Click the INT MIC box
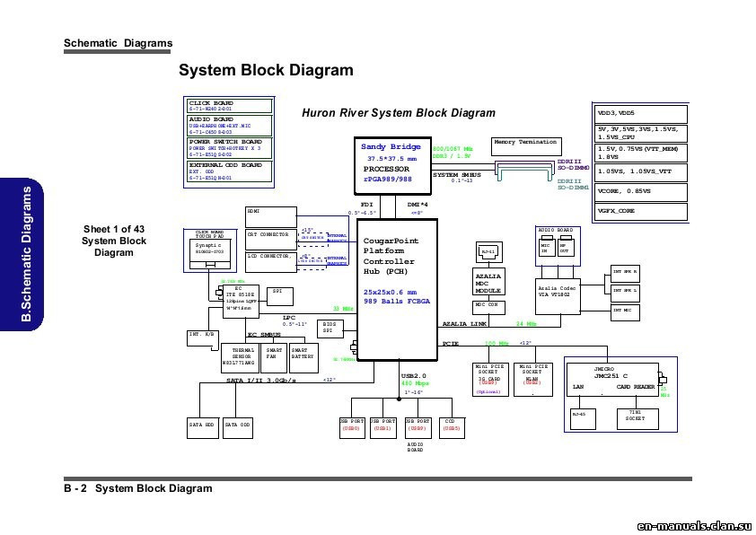This screenshot has height=535, width=756. click(x=625, y=311)
